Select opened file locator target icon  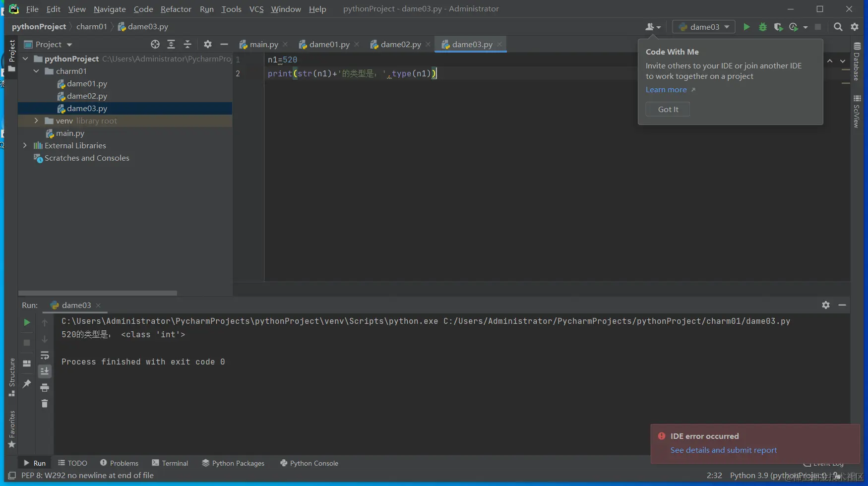click(x=155, y=44)
